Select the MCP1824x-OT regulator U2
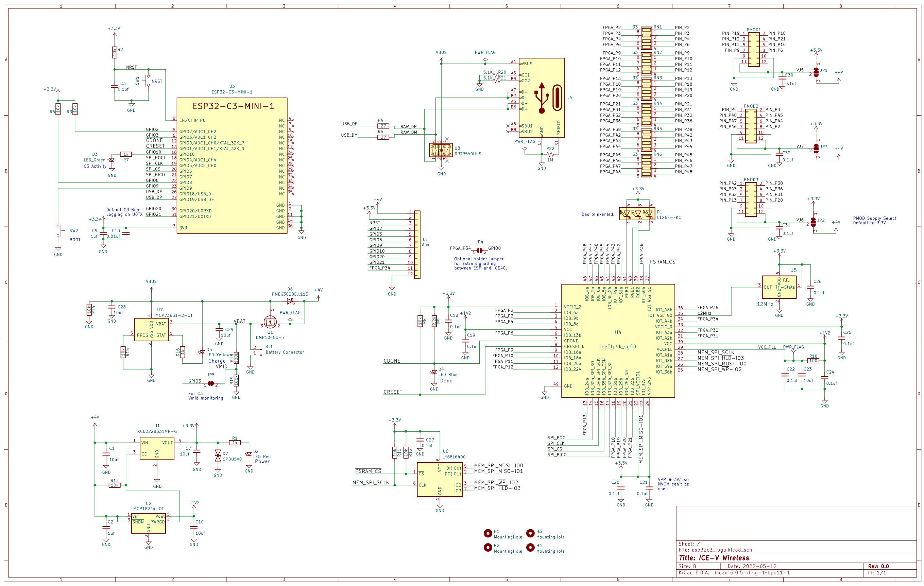The height and width of the screenshot is (586, 924). [x=149, y=523]
